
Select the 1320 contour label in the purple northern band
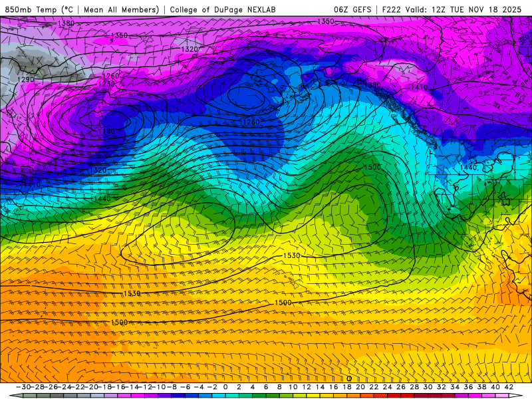[x=190, y=49]
